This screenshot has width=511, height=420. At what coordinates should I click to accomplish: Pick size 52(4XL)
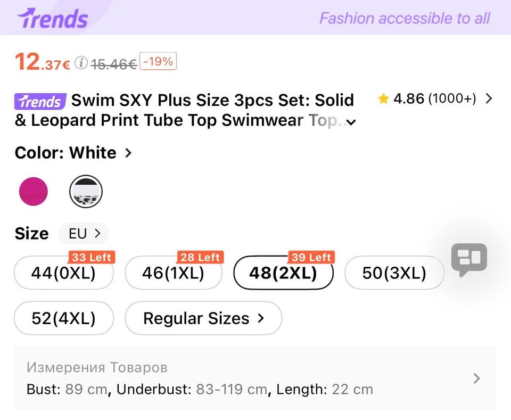(x=63, y=318)
